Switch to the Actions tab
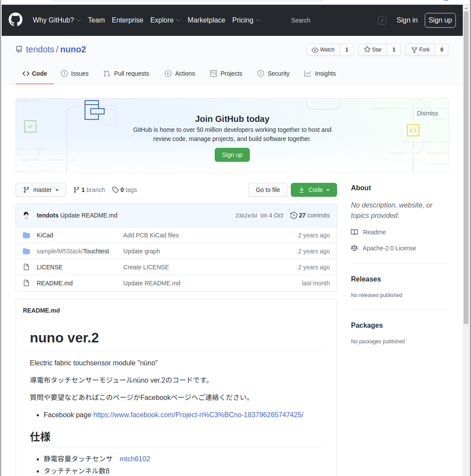The height and width of the screenshot is (476, 471). click(x=180, y=74)
